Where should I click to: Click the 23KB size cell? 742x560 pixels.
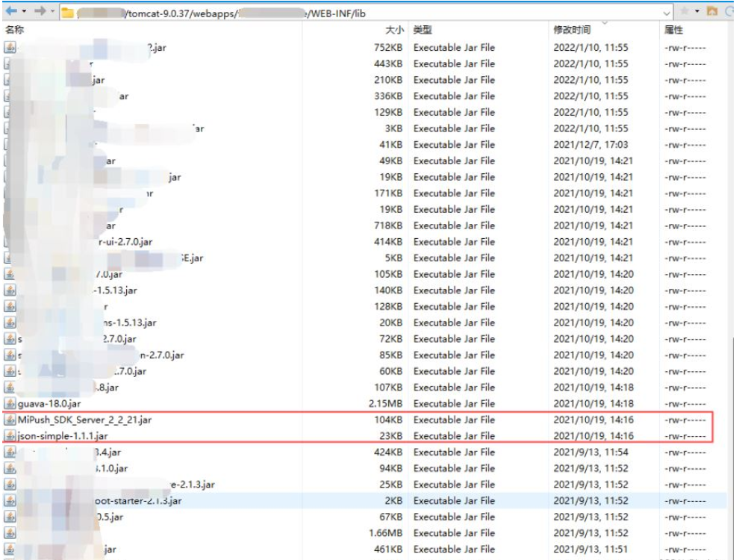[x=391, y=436]
